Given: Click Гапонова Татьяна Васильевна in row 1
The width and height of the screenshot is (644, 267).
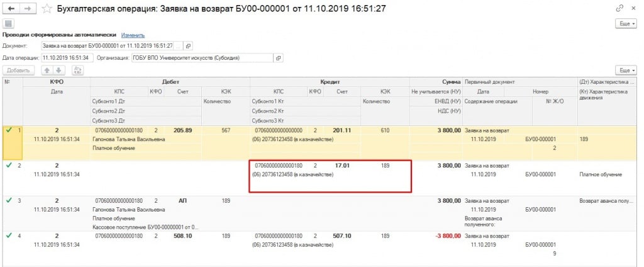Looking at the screenshot, I should [x=129, y=139].
